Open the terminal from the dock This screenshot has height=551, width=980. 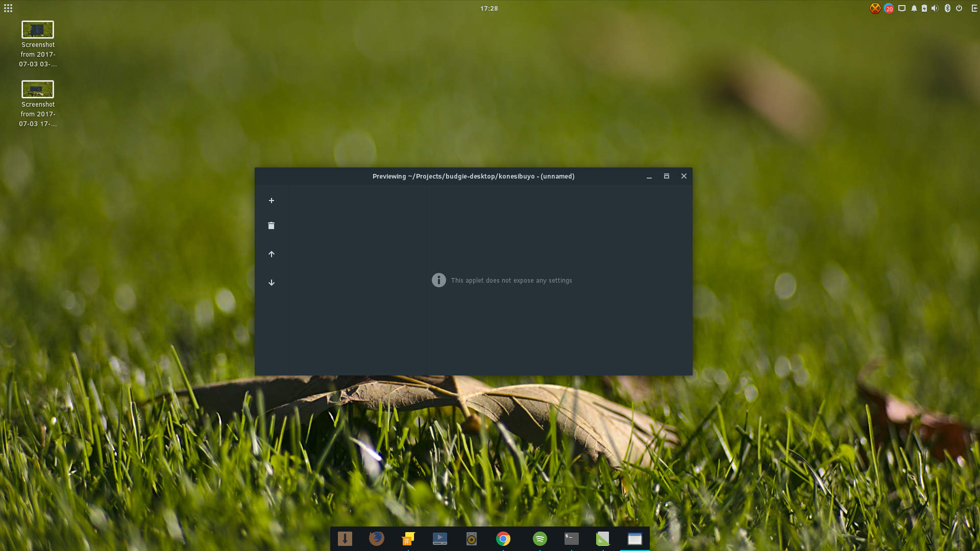(572, 539)
